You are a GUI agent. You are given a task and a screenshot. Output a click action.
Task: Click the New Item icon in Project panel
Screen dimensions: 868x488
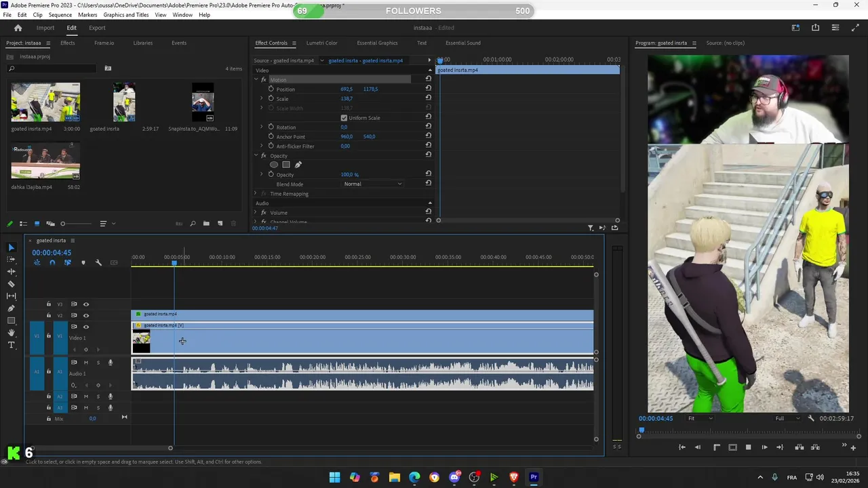220,224
